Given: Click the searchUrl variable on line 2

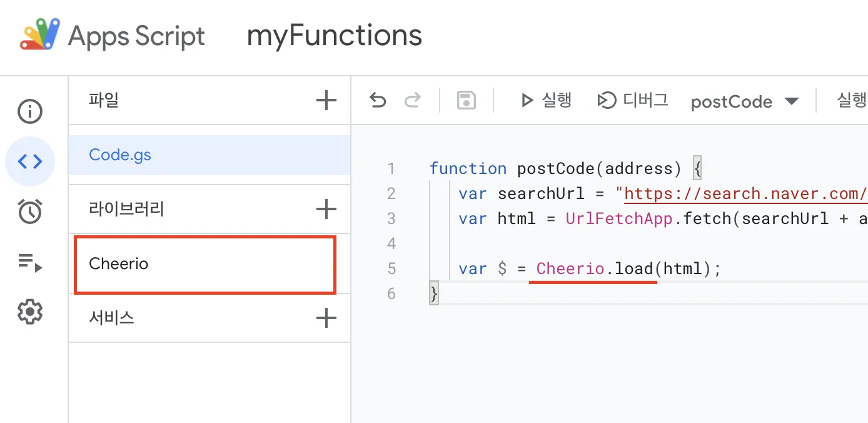Looking at the screenshot, I should [541, 194].
